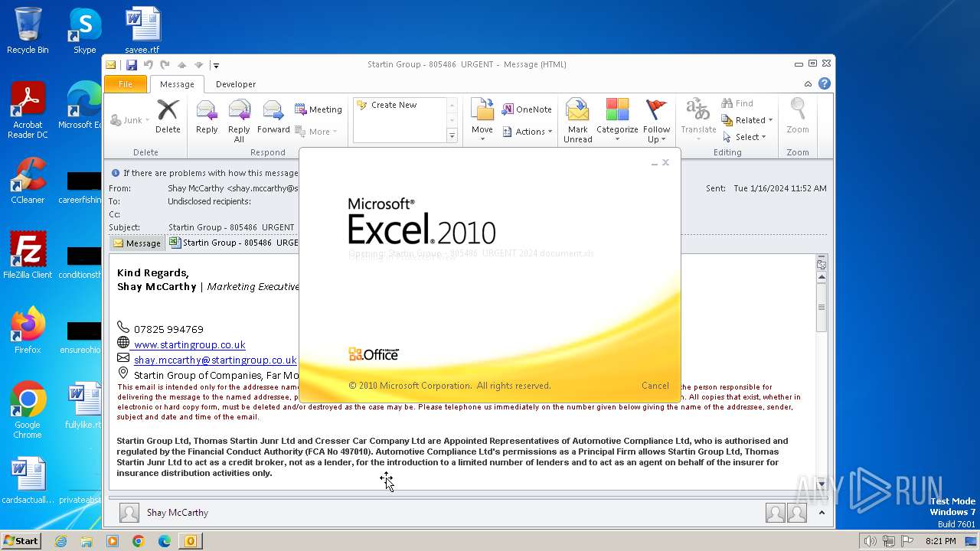Launch Google Chrome desktop shortcut
980x551 pixels.
point(28,410)
